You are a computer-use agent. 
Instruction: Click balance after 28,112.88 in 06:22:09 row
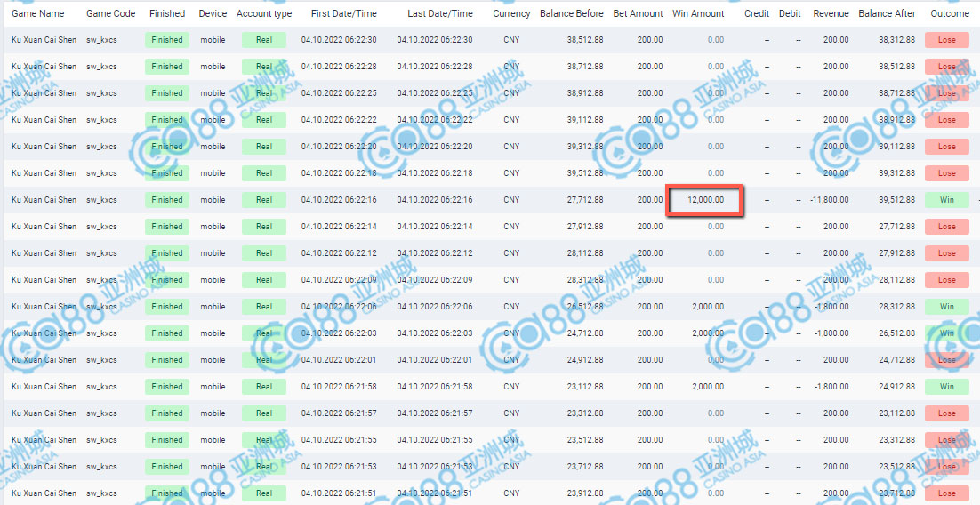pyautogui.click(x=897, y=280)
